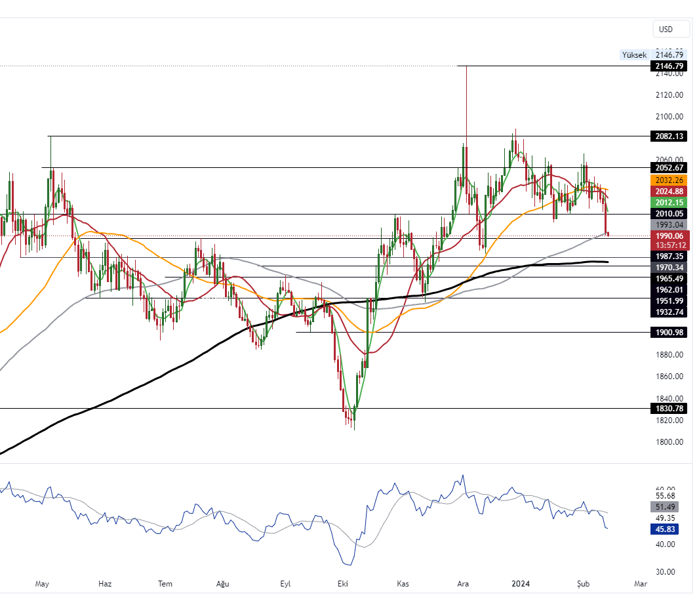Viewport: 699px width, 616px height.
Task: Click the blue RSI value label 45.83
Action: (669, 529)
